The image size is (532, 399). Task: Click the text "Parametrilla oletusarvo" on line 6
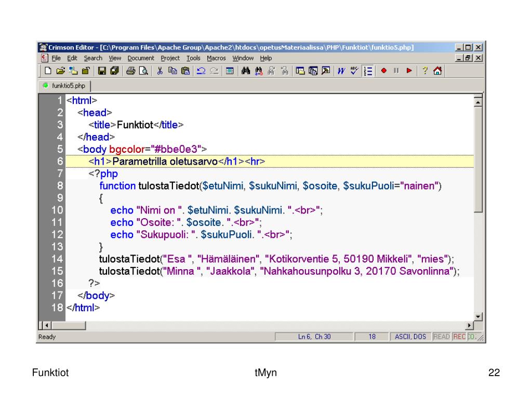[x=165, y=162]
